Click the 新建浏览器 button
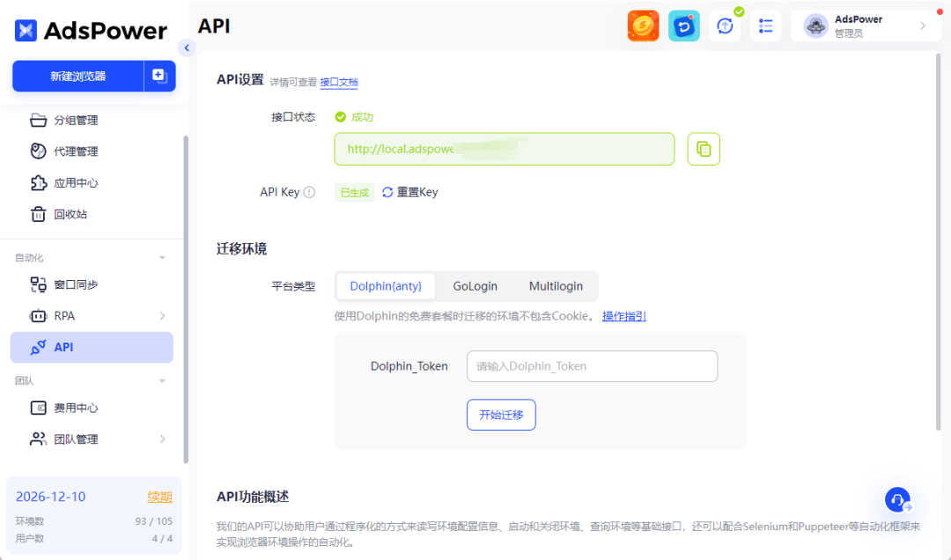The image size is (951, 560). tap(78, 76)
